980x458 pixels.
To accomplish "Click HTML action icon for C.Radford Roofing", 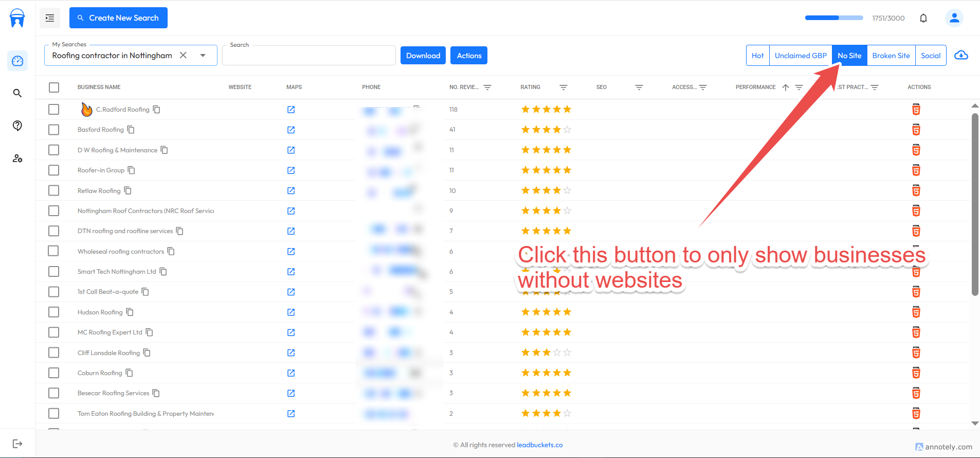I will pyautogui.click(x=916, y=109).
